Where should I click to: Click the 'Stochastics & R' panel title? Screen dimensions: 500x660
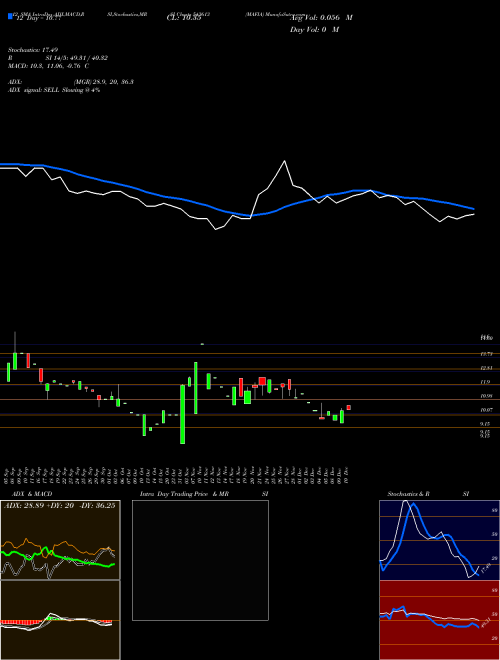(x=409, y=494)
